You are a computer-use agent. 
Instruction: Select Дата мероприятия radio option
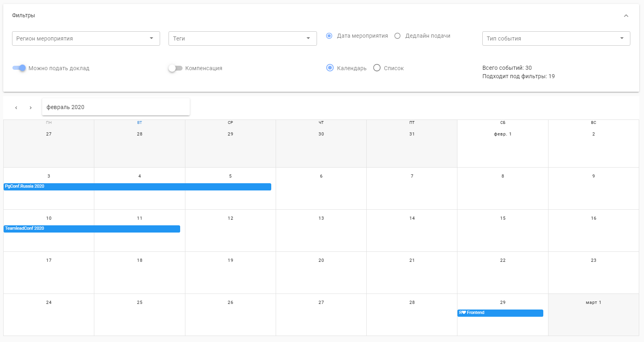[329, 36]
